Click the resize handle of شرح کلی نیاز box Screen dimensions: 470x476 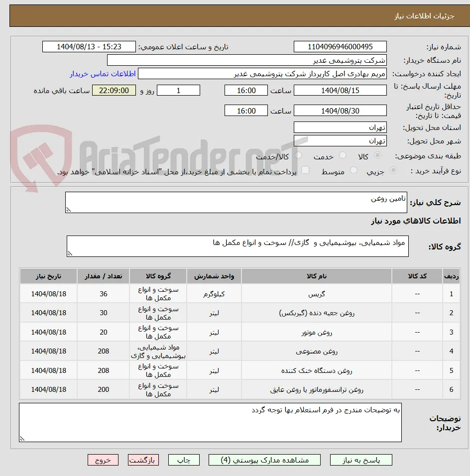point(69,210)
